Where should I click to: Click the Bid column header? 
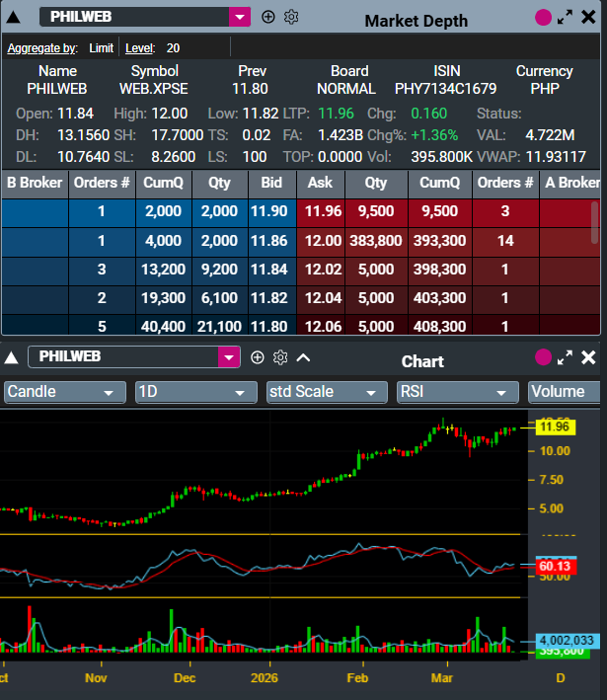pyautogui.click(x=271, y=183)
